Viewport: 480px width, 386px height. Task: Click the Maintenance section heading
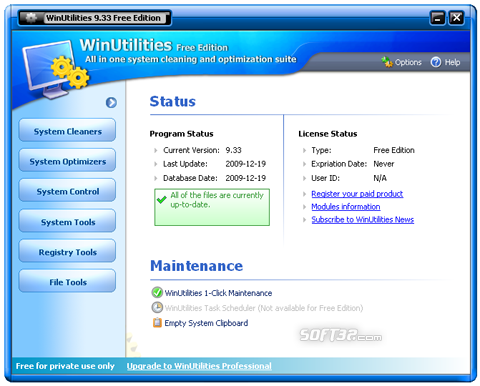point(197,266)
